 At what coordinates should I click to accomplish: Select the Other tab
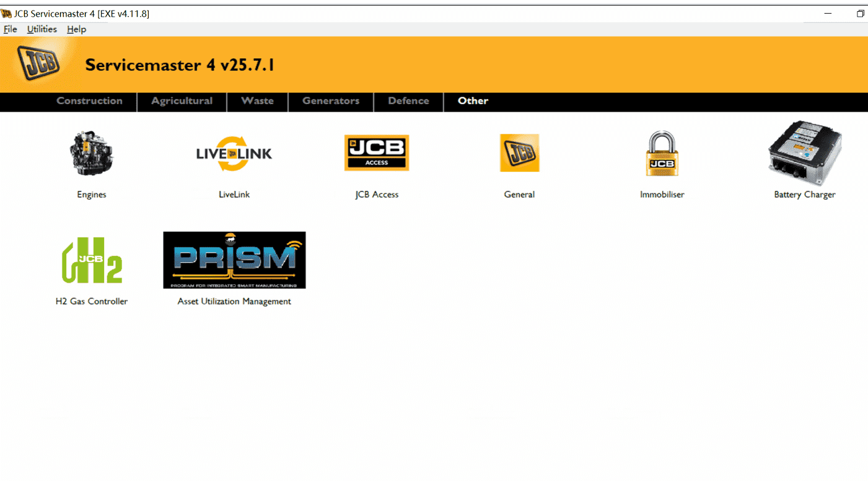click(x=473, y=101)
